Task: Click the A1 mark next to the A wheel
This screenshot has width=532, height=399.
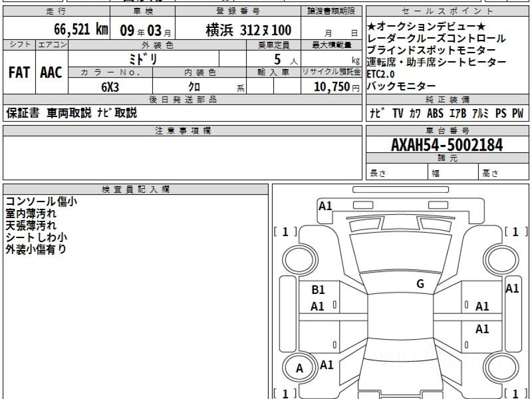Action: (327, 365)
